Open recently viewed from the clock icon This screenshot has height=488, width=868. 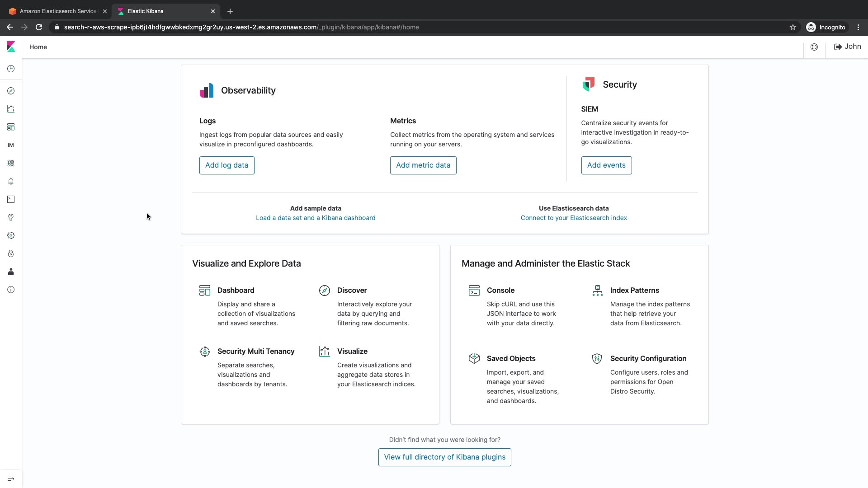11,69
